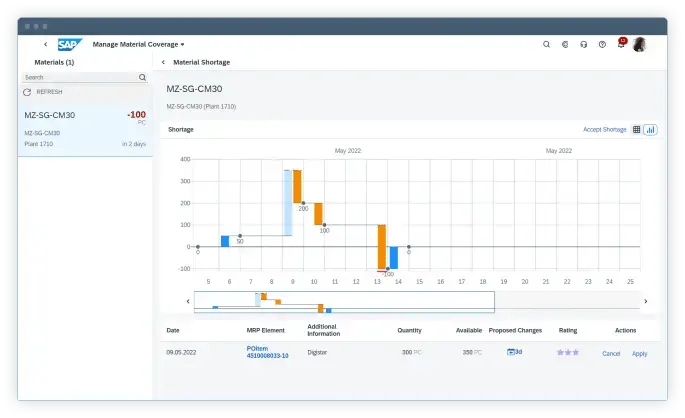Click the blue bar on May 6
This screenshot has height=418, width=685.
(x=225, y=241)
